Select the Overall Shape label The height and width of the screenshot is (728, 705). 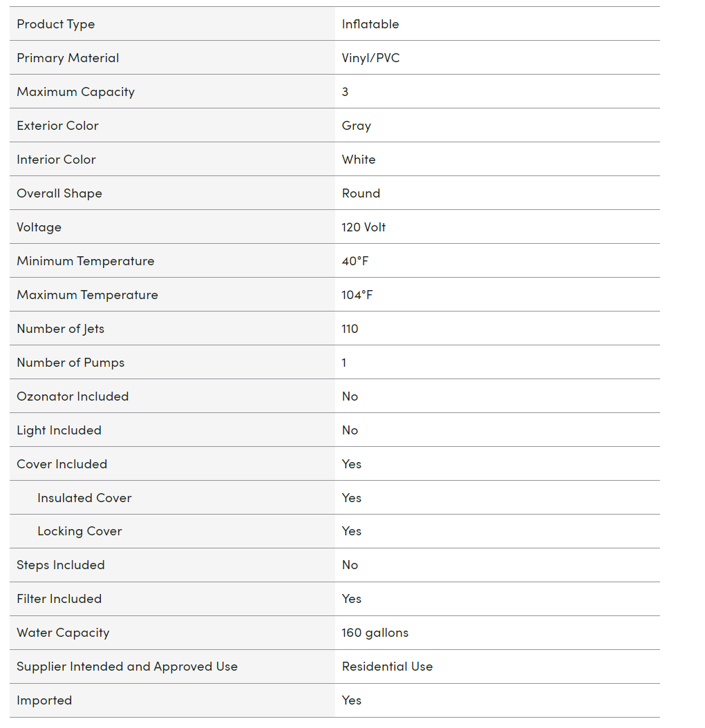point(59,193)
